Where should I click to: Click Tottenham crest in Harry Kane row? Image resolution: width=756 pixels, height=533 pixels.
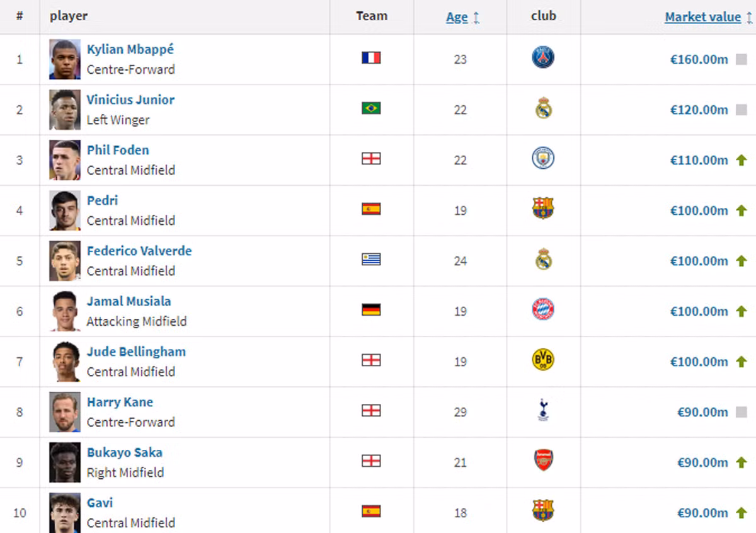coord(543,410)
